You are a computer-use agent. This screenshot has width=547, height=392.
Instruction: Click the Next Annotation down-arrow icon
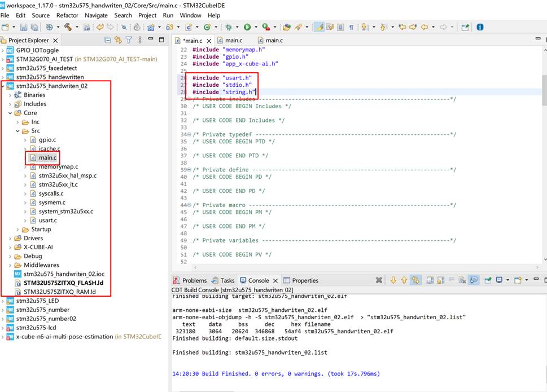click(364, 27)
